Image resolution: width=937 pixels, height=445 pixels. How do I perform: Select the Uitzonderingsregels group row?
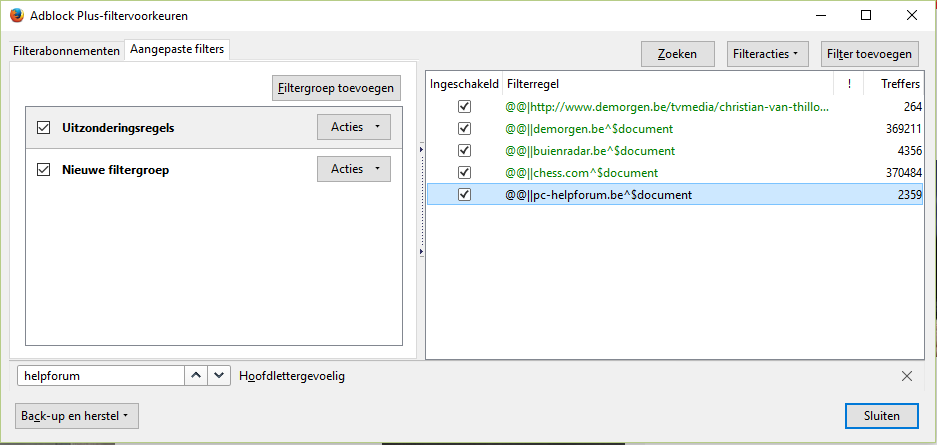coord(214,128)
